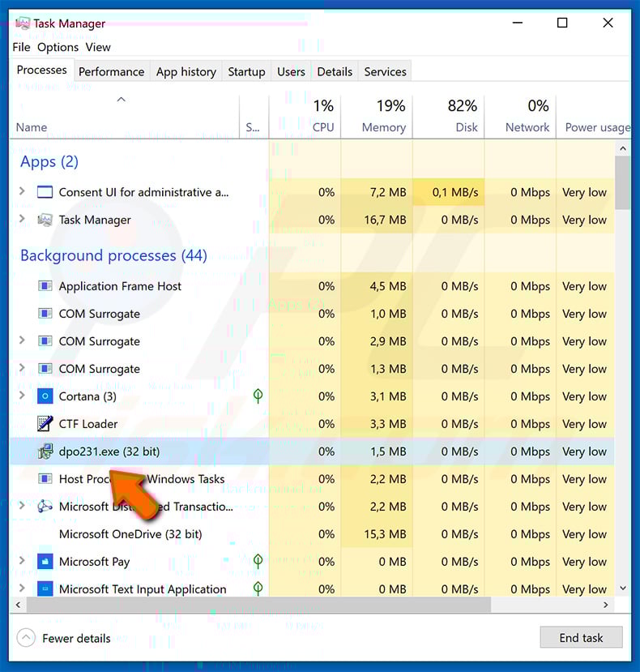Select the Microsoft OneDrive (32 bit) row

(x=312, y=534)
